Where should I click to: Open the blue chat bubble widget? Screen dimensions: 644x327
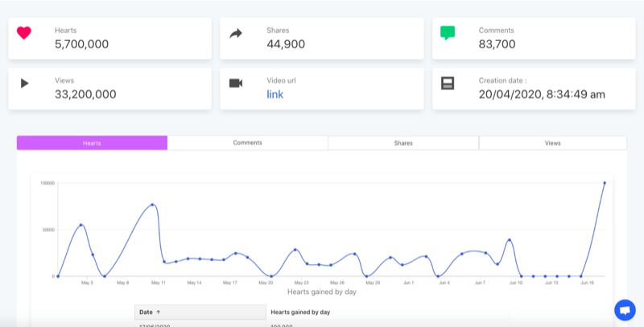625,310
